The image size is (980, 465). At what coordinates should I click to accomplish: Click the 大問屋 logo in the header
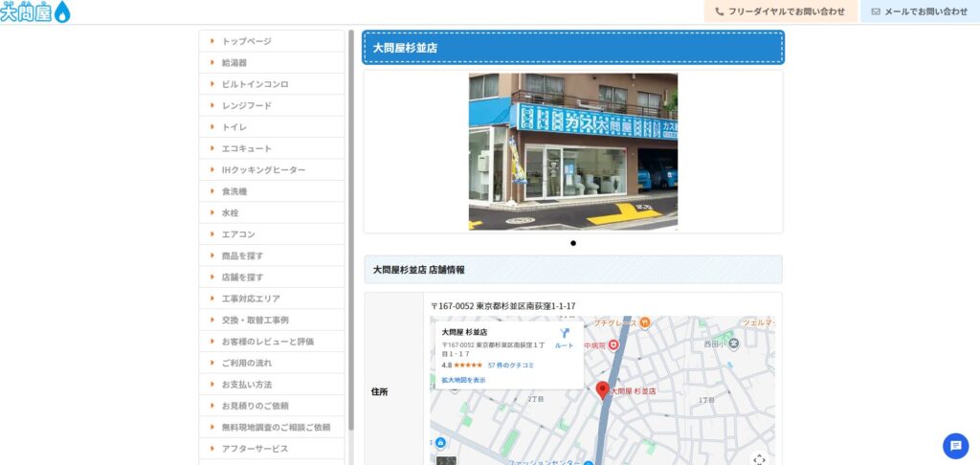pos(35,11)
